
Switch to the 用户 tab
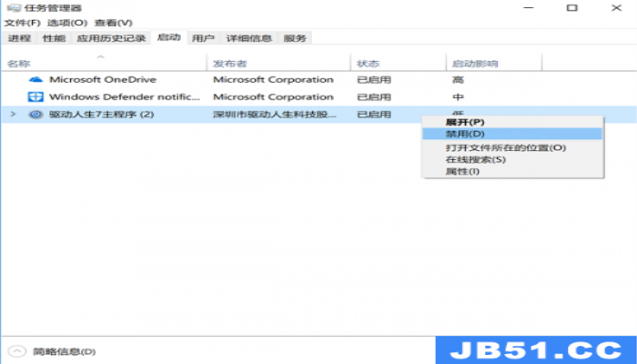point(203,38)
